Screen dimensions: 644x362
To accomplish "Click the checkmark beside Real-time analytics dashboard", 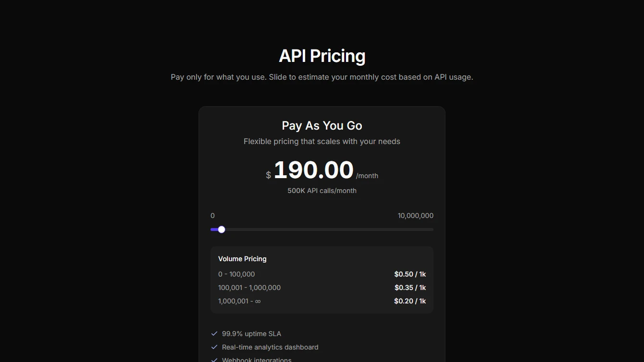I will pos(214,347).
